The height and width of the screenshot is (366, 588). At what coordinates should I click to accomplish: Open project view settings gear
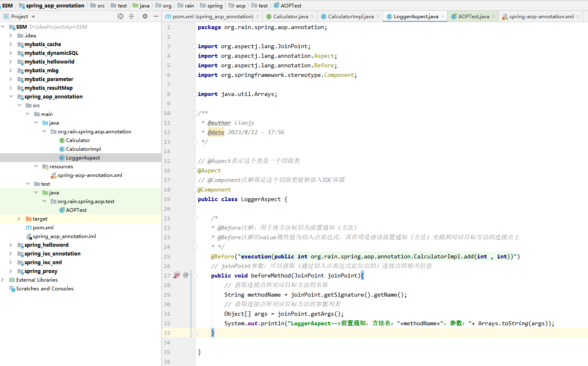coord(145,16)
